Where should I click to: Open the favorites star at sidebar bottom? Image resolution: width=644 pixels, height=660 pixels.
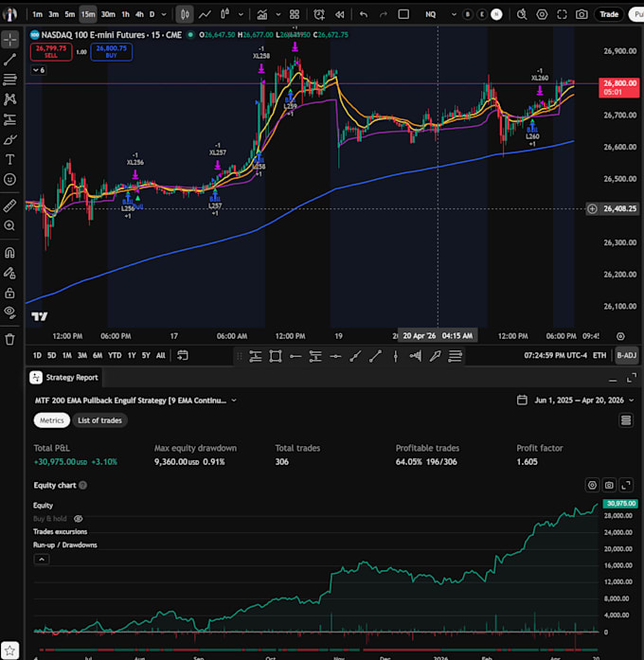[x=10, y=651]
